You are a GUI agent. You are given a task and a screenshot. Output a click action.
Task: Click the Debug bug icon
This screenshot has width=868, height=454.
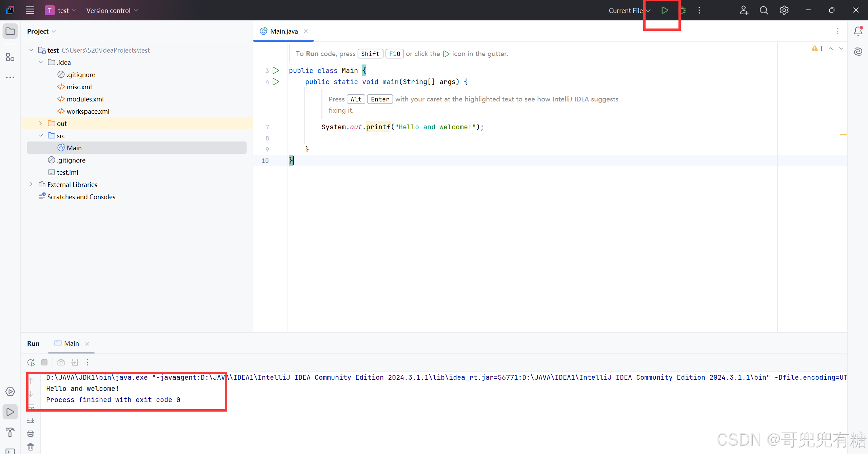(682, 10)
